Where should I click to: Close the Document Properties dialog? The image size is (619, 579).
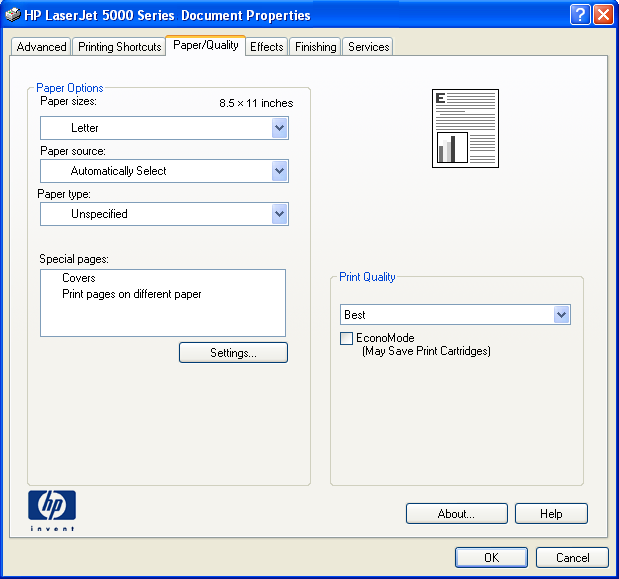[603, 15]
